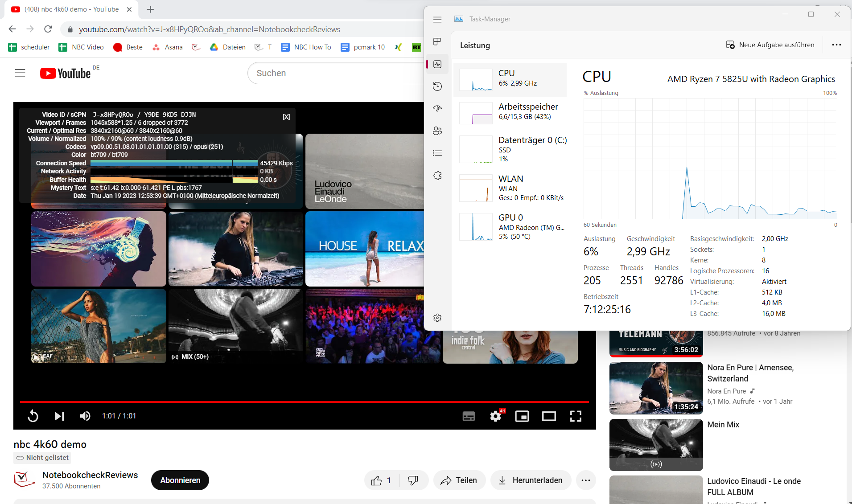Expand more actions below the video

586,480
